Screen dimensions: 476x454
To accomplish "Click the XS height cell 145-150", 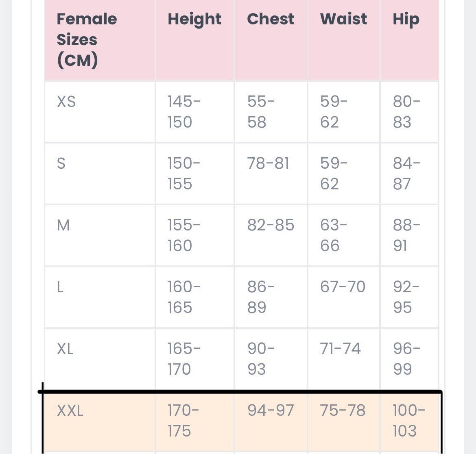I will click(x=194, y=112).
